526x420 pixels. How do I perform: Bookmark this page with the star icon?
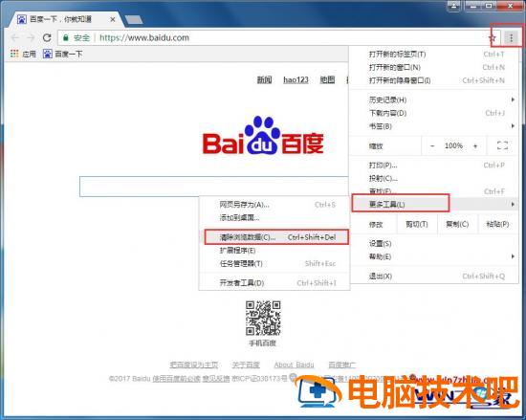492,38
